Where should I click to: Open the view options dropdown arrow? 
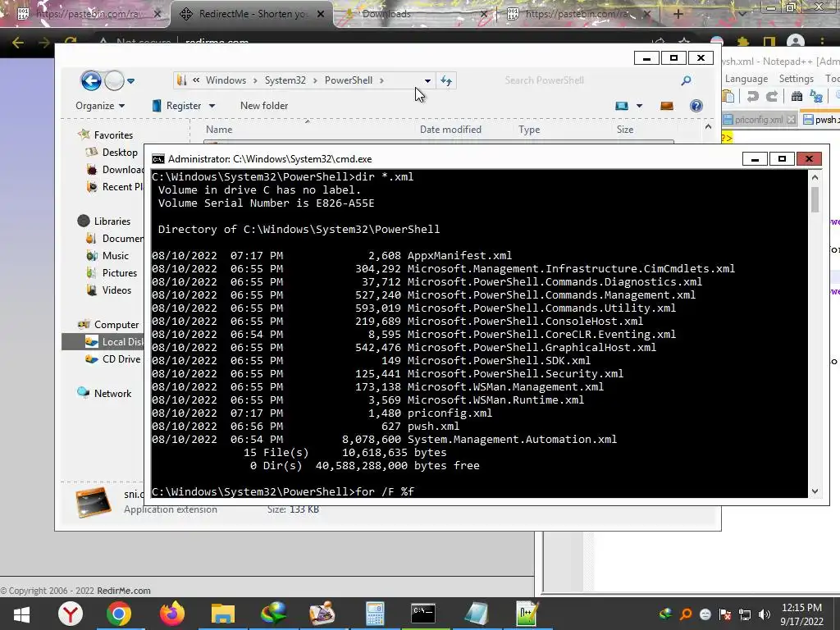pos(639,106)
